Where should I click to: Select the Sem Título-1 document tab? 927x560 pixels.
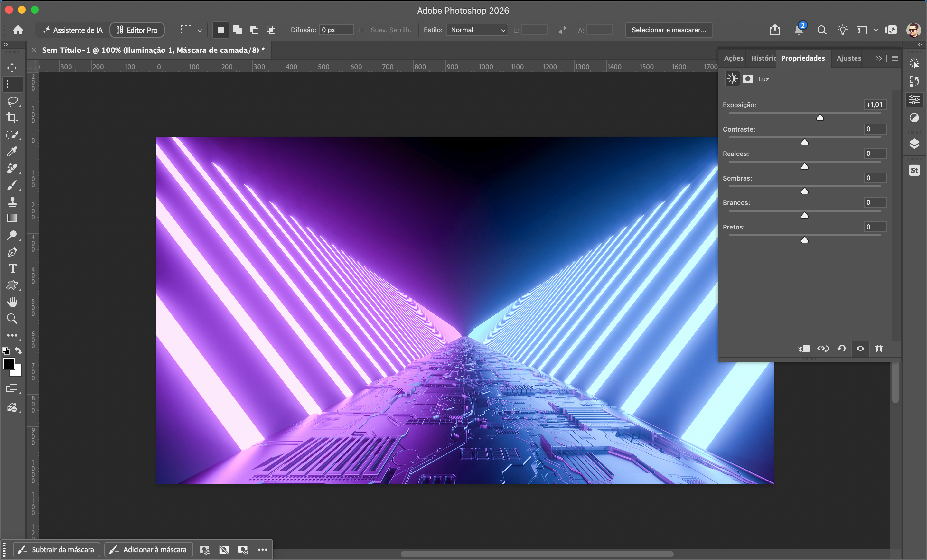tap(154, 50)
